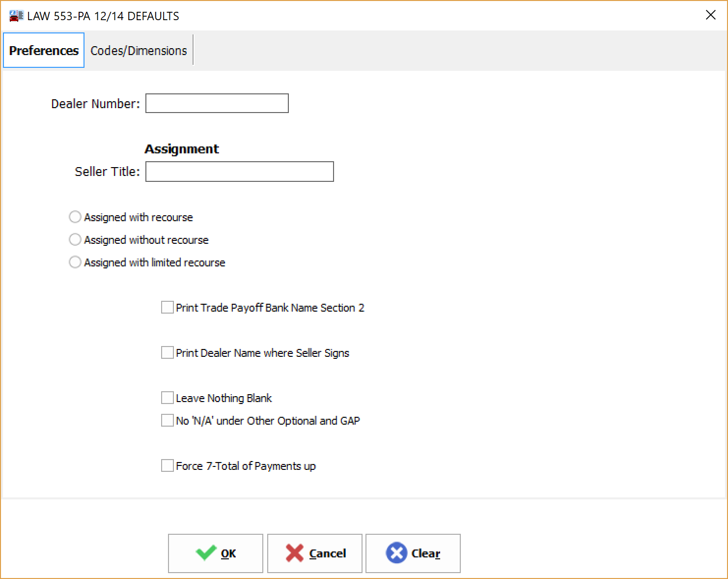The width and height of the screenshot is (728, 579).
Task: Check Force 7-Total of Payments up
Action: point(167,465)
